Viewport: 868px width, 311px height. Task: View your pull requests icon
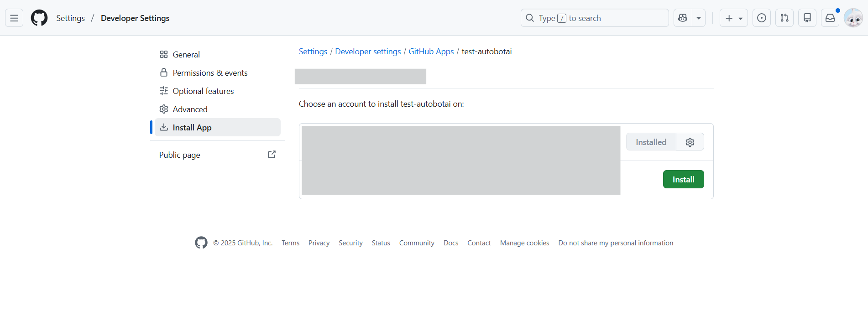(x=784, y=18)
